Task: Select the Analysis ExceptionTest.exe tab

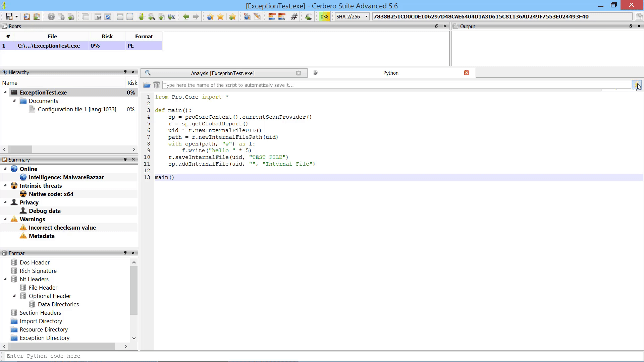Action: 223,72
